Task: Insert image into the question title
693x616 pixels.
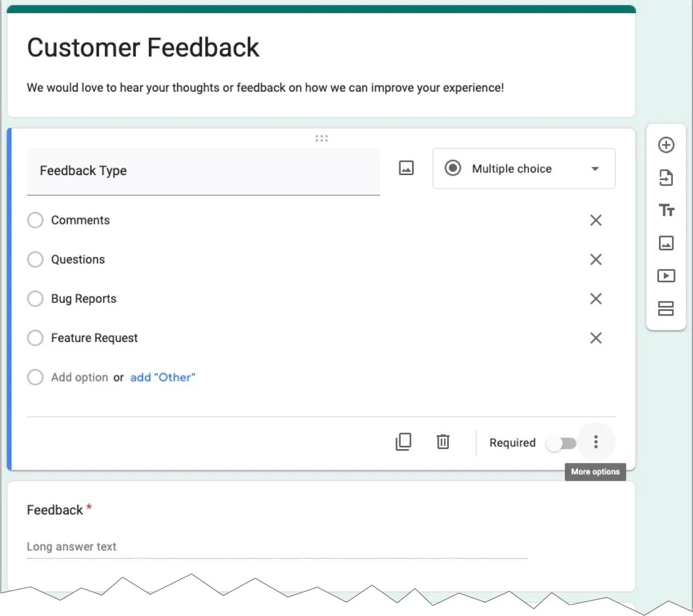Action: tap(406, 168)
